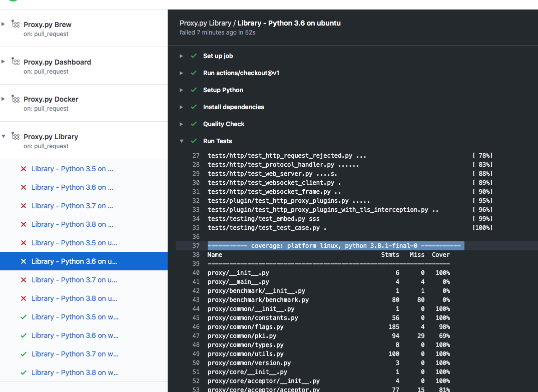Click the Proxy.py Dashboard workflow title

(x=57, y=62)
